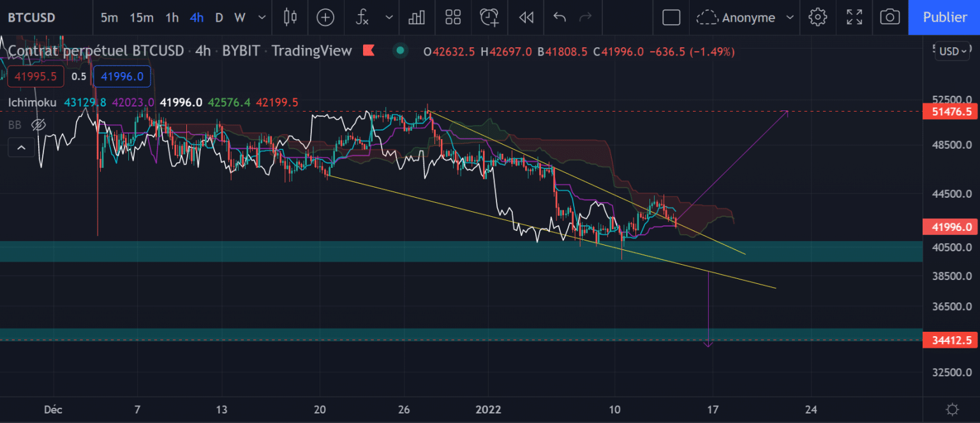
Task: Collapse the indicator legend with the up chevron
Action: [x=21, y=148]
